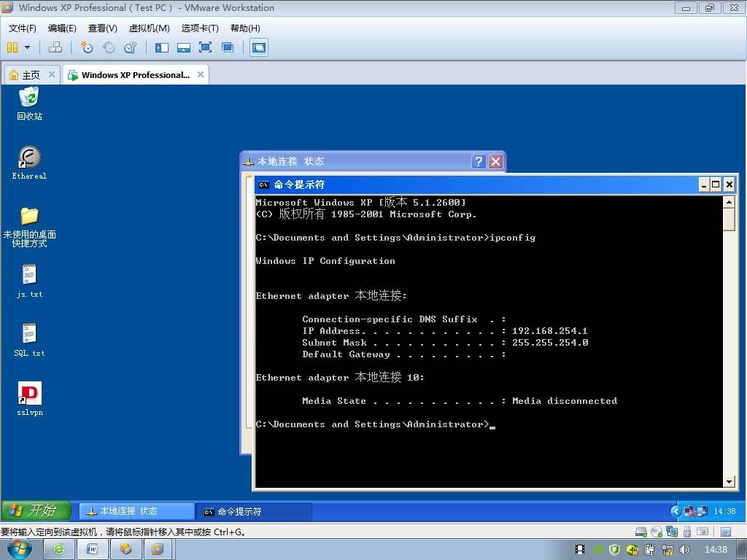Enter full screen mode in VMware toolbar
Screen dimensions: 747x560
point(205,47)
